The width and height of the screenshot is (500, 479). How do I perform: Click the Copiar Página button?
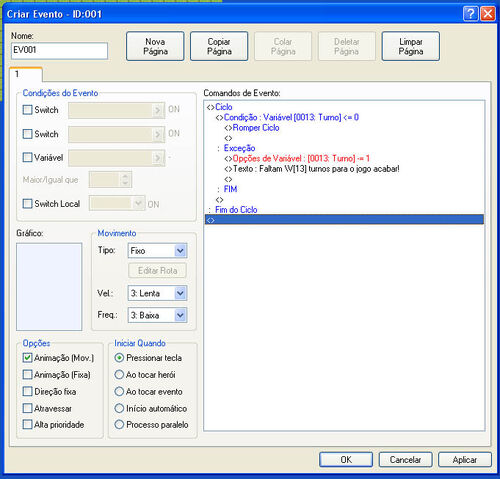pos(219,46)
